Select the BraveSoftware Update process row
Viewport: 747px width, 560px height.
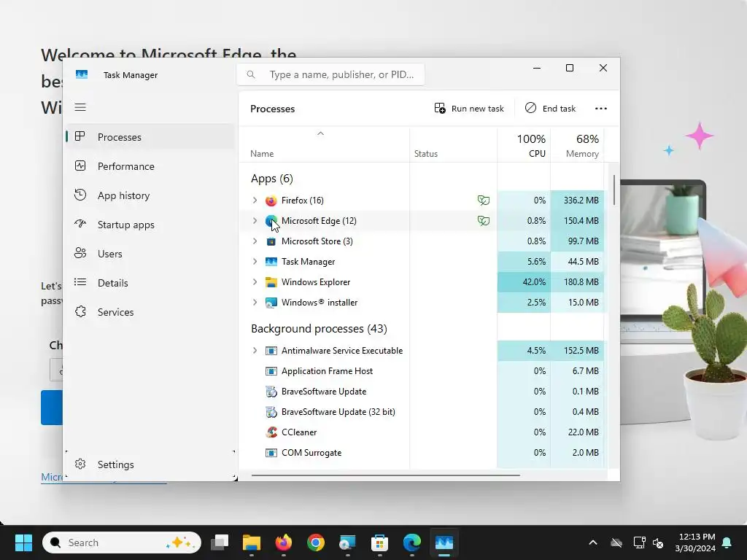click(422, 392)
